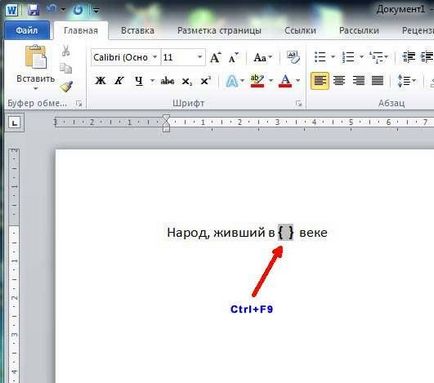Apply text effects with the glowing A icon
This screenshot has width=434, height=383.
(x=232, y=81)
